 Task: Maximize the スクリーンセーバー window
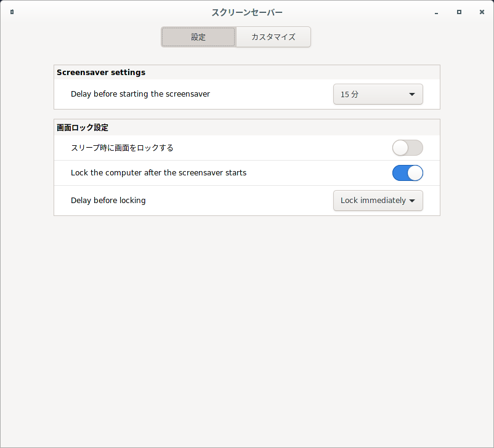coord(459,12)
